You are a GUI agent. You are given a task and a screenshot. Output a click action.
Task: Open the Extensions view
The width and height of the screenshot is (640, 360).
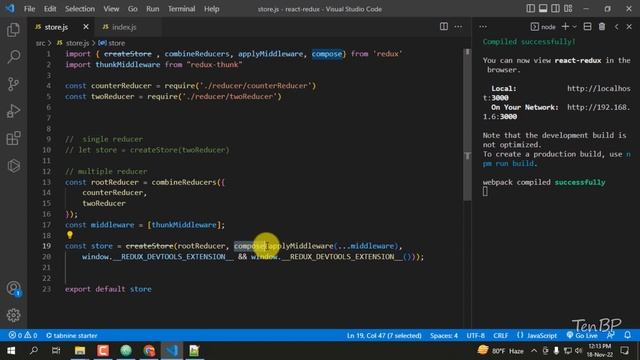click(x=13, y=138)
